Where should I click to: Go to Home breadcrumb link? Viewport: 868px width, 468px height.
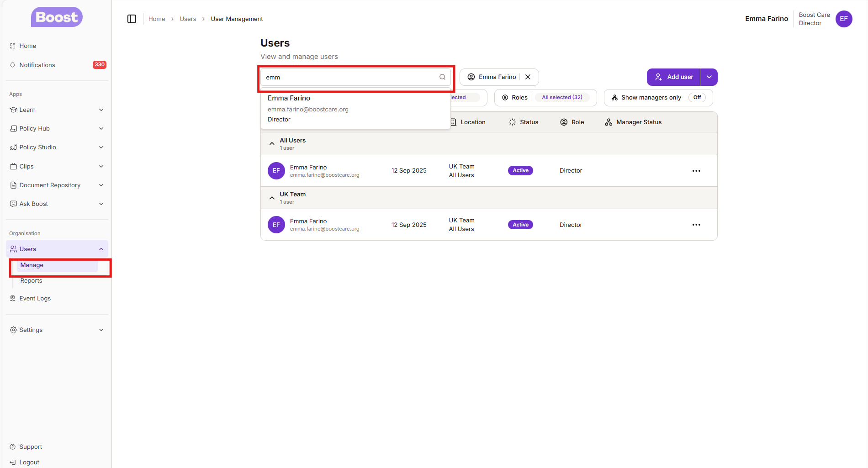(x=157, y=19)
